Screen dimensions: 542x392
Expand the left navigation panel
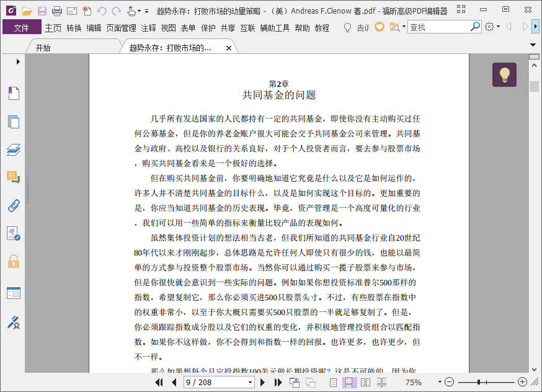point(18,61)
